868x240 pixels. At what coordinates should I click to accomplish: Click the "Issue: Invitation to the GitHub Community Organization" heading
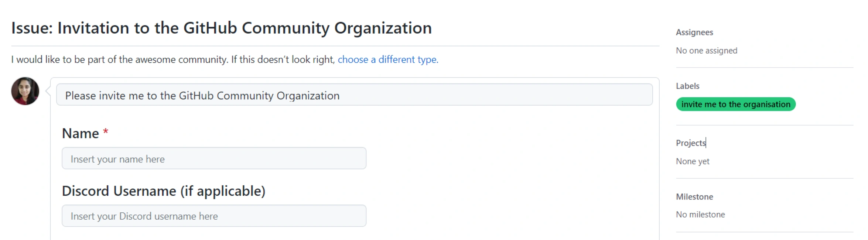coord(221,28)
